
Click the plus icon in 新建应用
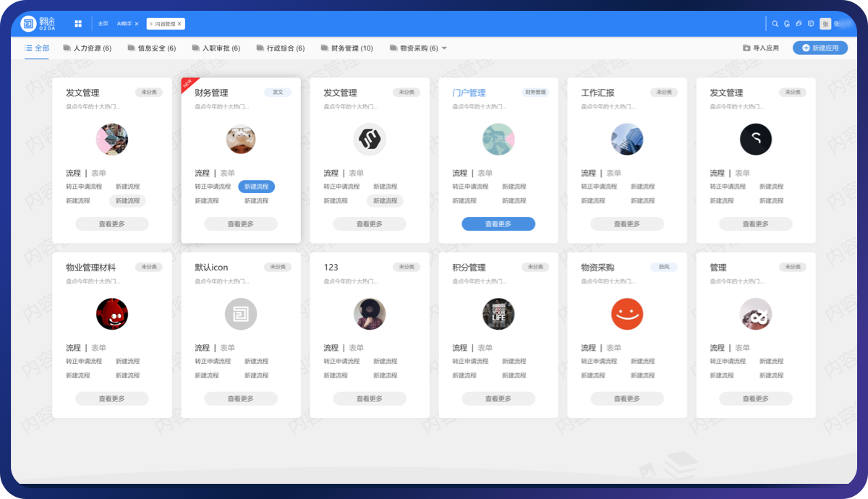tap(806, 48)
